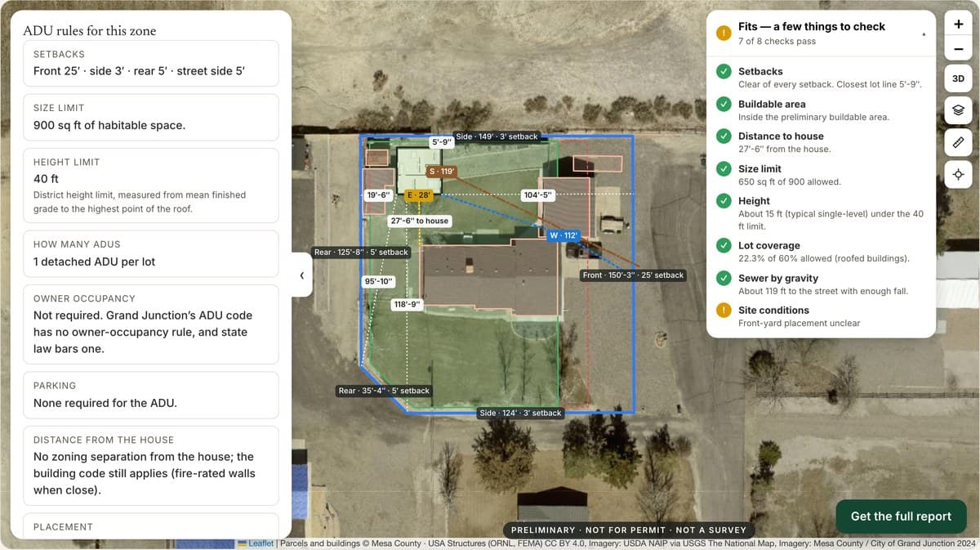Select the Setbacks check row

[x=821, y=78]
